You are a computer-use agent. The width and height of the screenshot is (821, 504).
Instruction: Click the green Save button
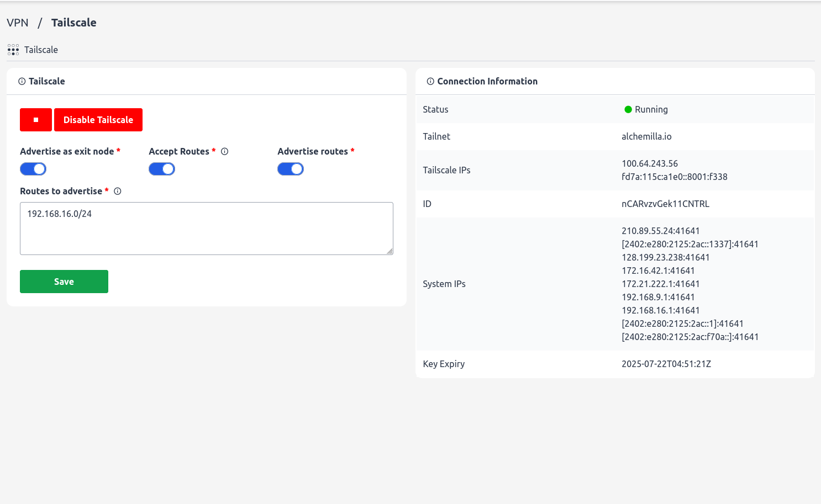(x=64, y=282)
